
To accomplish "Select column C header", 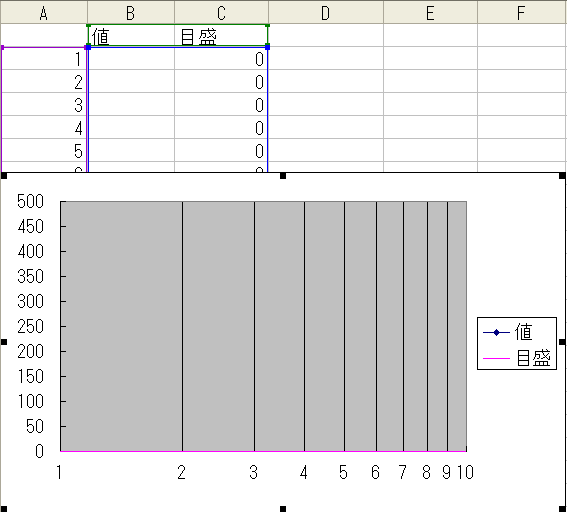I will point(221,13).
